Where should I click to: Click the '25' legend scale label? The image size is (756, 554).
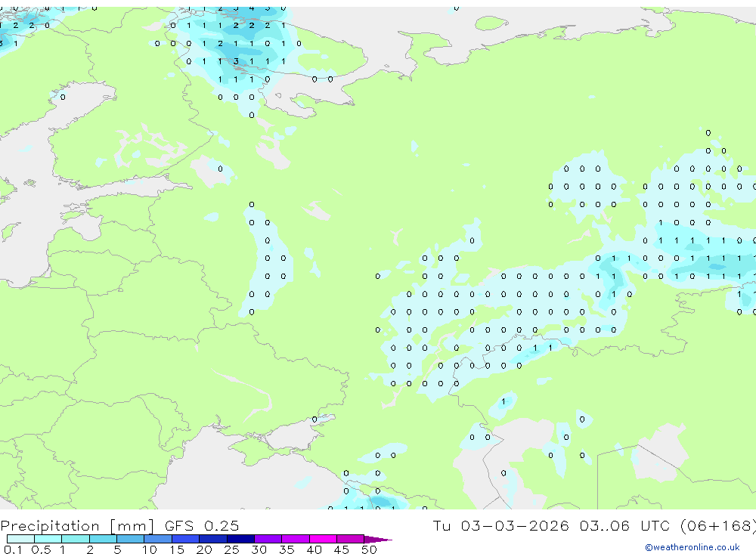pyautogui.click(x=232, y=549)
